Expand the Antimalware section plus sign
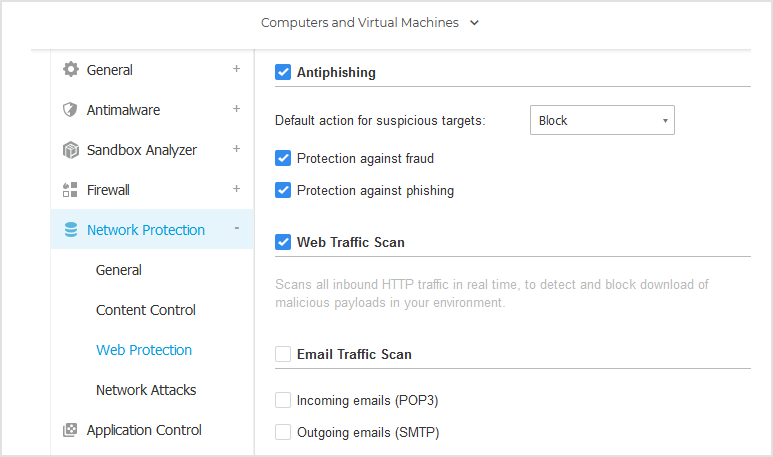 pyautogui.click(x=237, y=109)
